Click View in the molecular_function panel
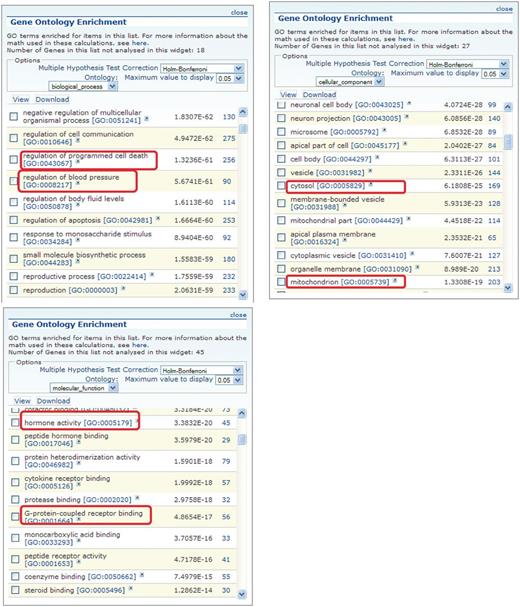Image resolution: width=520 pixels, height=607 pixels. pos(22,401)
